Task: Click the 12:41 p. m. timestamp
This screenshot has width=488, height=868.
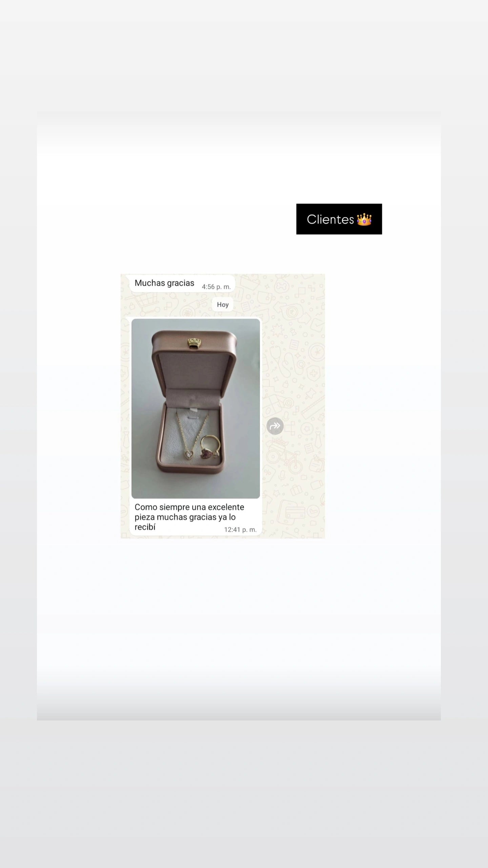Action: 240,530
